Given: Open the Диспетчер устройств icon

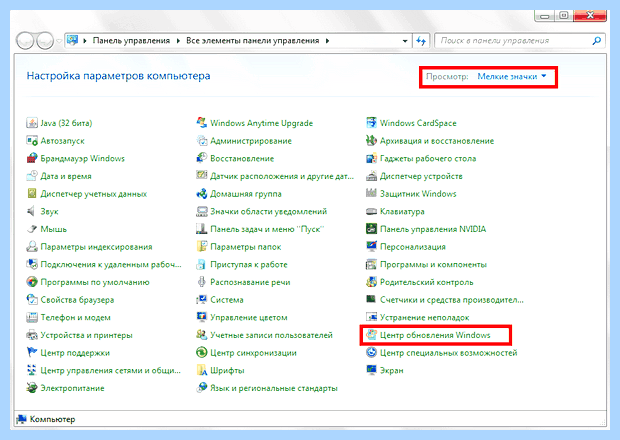Looking at the screenshot, I should coord(371,176).
